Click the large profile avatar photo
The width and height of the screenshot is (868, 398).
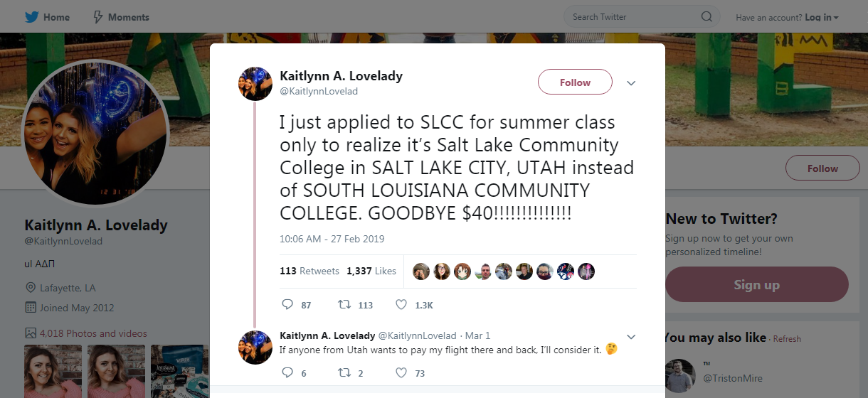[95, 132]
